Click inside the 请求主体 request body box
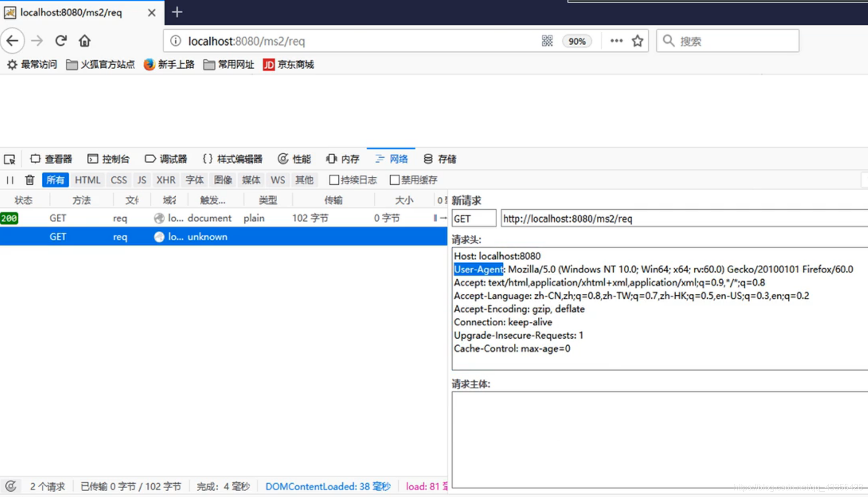Viewport: 868px width, 497px height. 660,440
